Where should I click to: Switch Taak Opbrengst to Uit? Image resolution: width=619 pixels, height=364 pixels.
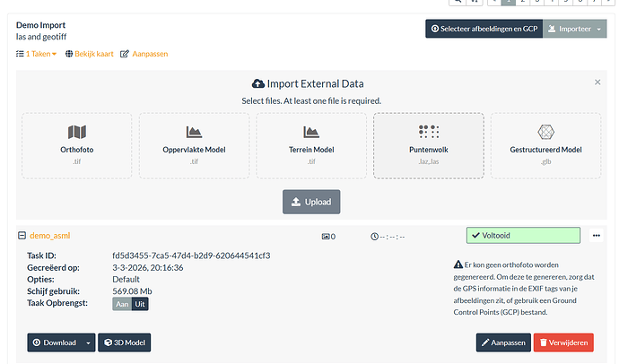click(x=140, y=304)
